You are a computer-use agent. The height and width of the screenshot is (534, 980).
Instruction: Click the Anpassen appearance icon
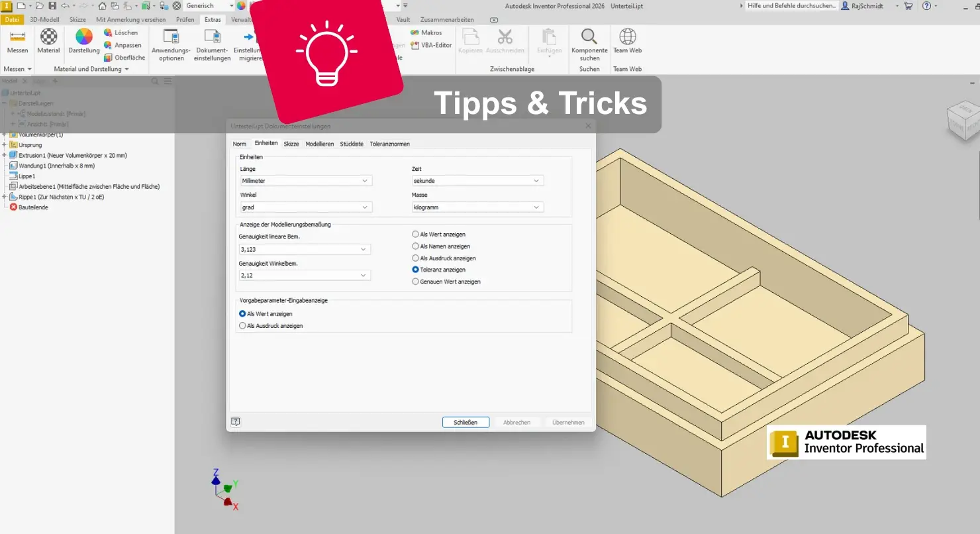tap(108, 45)
